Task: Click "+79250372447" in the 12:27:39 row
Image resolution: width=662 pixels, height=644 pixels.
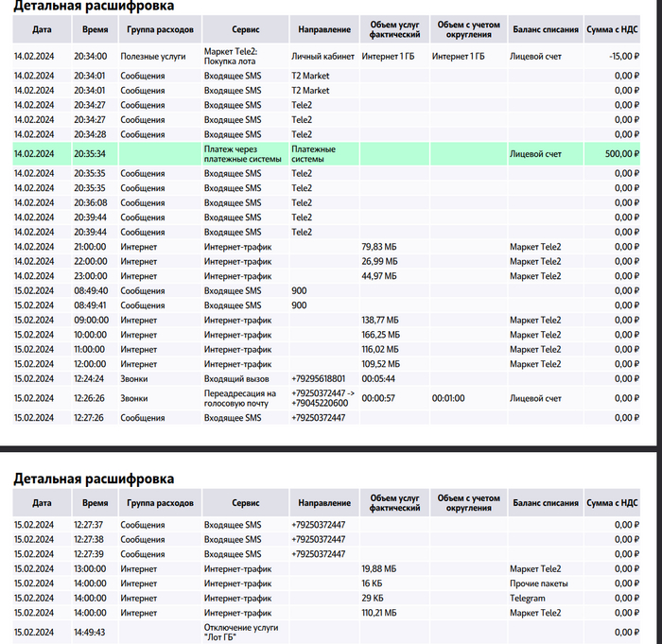Action: coord(318,554)
